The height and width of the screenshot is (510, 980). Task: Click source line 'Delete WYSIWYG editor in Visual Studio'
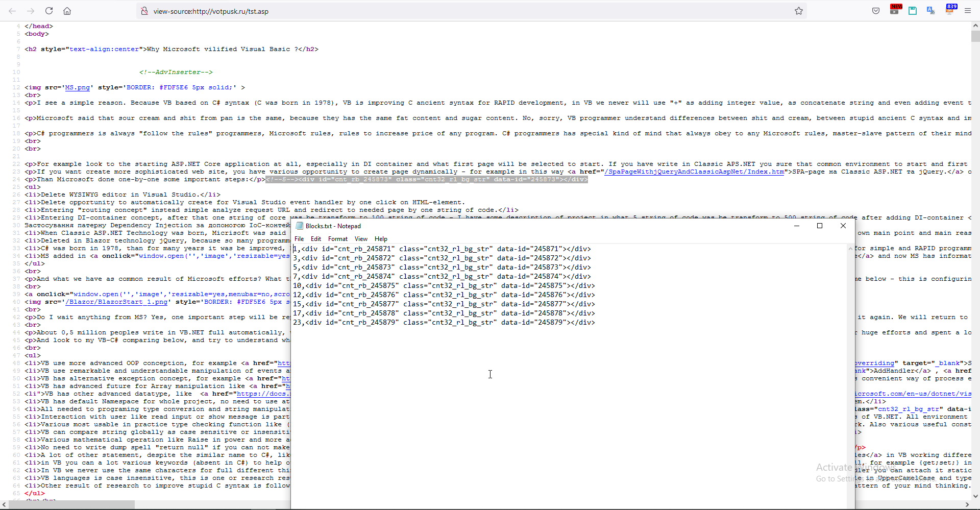(122, 195)
